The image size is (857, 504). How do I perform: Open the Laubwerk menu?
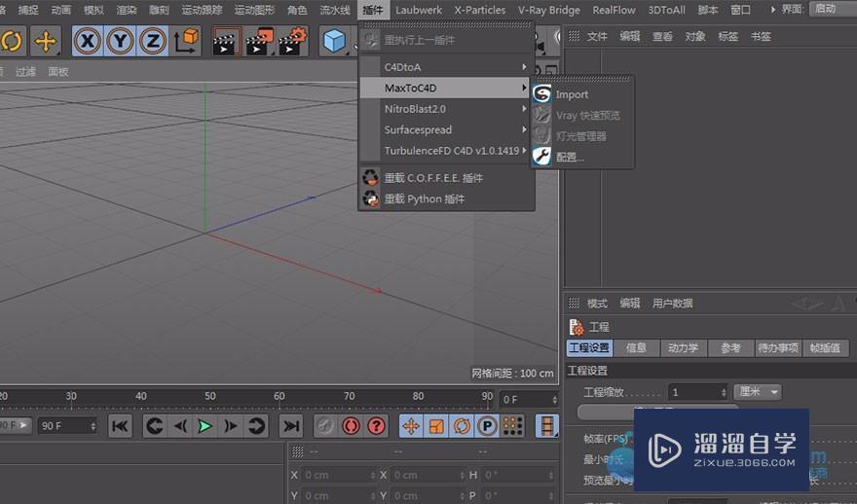419,10
